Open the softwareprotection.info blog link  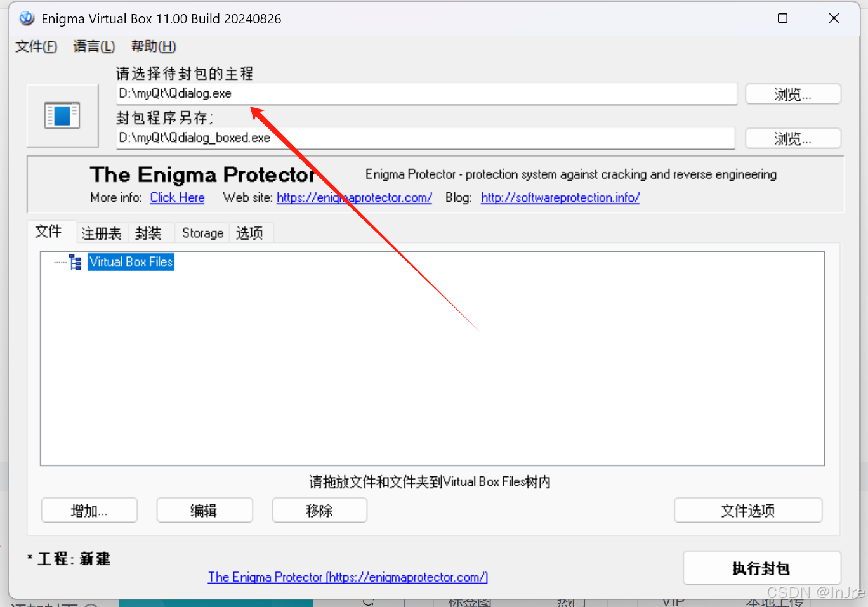[x=560, y=198]
